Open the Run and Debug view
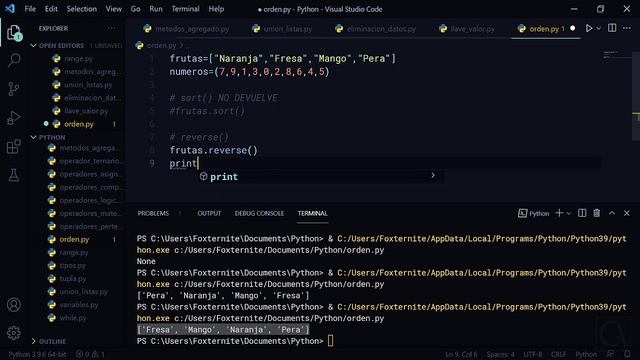Viewport: 640px width, 360px height. click(13, 118)
